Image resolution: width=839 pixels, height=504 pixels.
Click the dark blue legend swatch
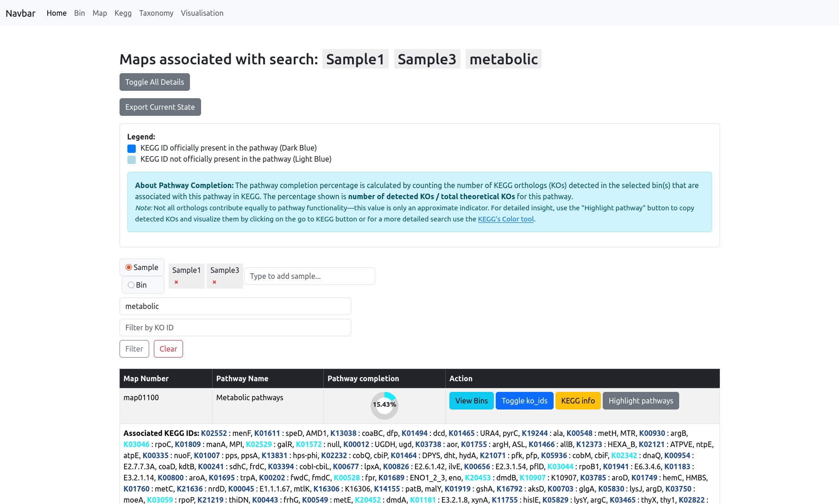point(132,149)
